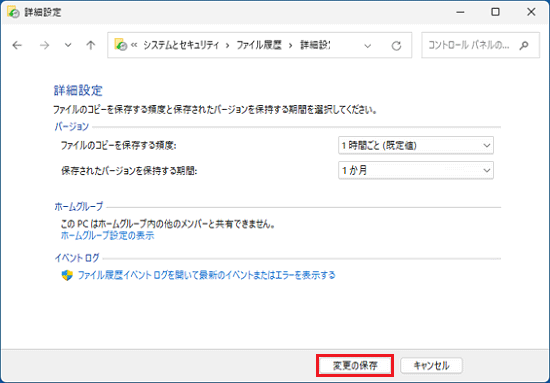
Task: Click the title bar app icon
Action: point(13,12)
